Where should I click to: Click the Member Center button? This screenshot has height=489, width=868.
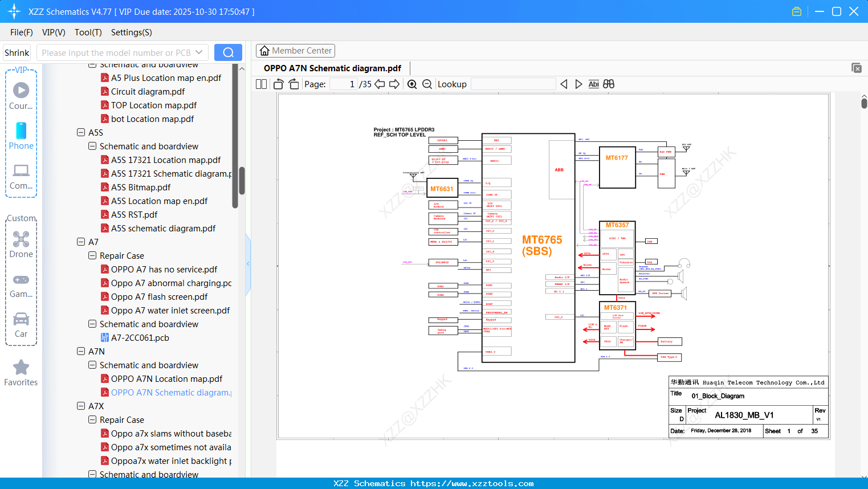click(295, 51)
